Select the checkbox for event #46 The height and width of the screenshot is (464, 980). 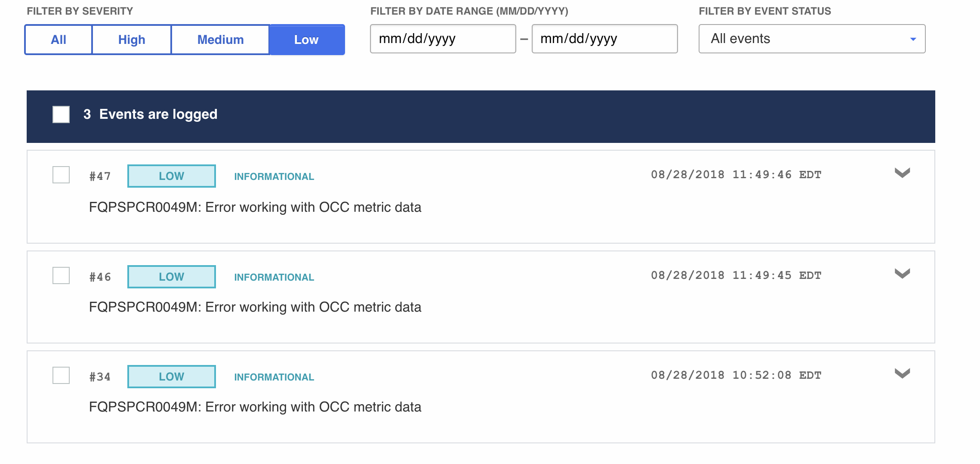click(61, 275)
